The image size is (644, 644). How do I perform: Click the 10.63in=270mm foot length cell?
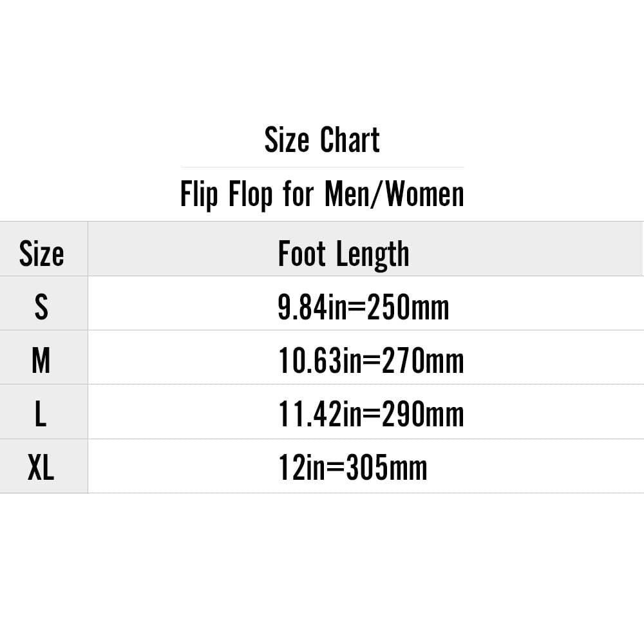tap(371, 361)
